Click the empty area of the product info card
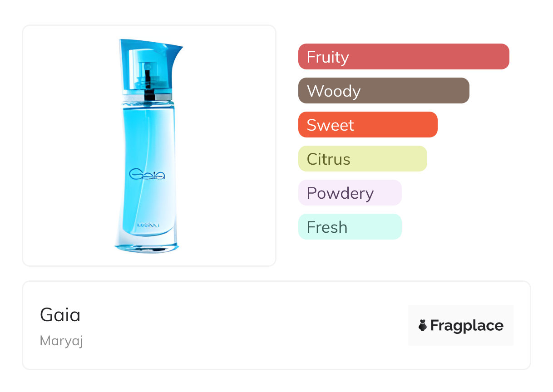This screenshot has height=392, width=553. (245, 325)
